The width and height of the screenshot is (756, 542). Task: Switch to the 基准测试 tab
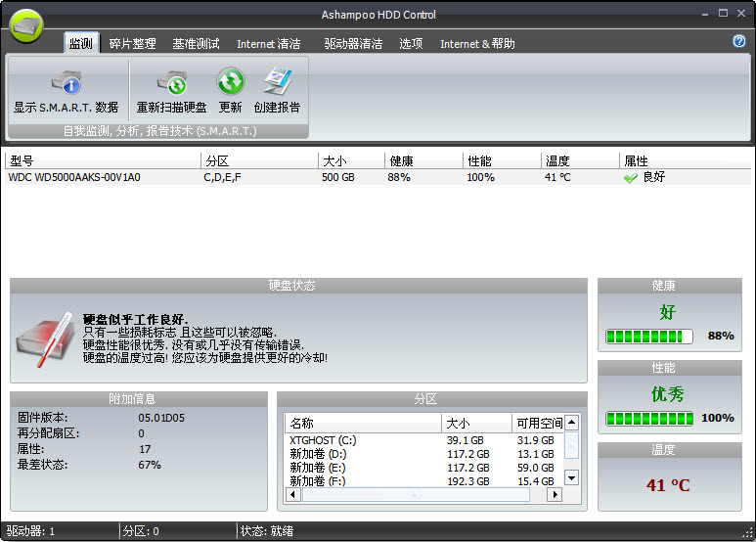pyautogui.click(x=196, y=44)
